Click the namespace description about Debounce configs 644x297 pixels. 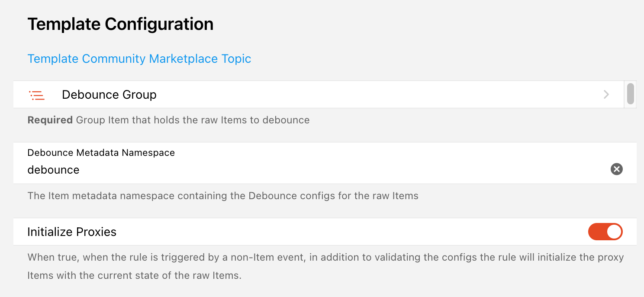click(x=223, y=196)
